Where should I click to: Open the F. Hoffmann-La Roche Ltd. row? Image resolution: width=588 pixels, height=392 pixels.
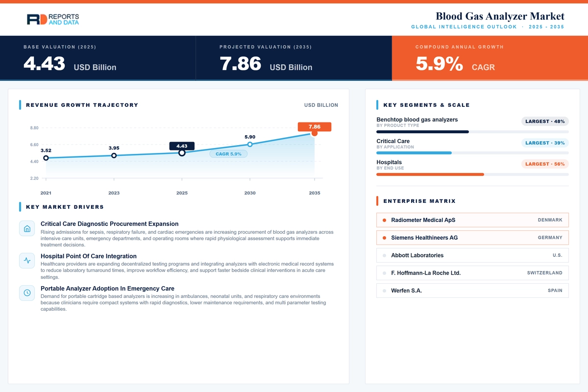pos(472,273)
